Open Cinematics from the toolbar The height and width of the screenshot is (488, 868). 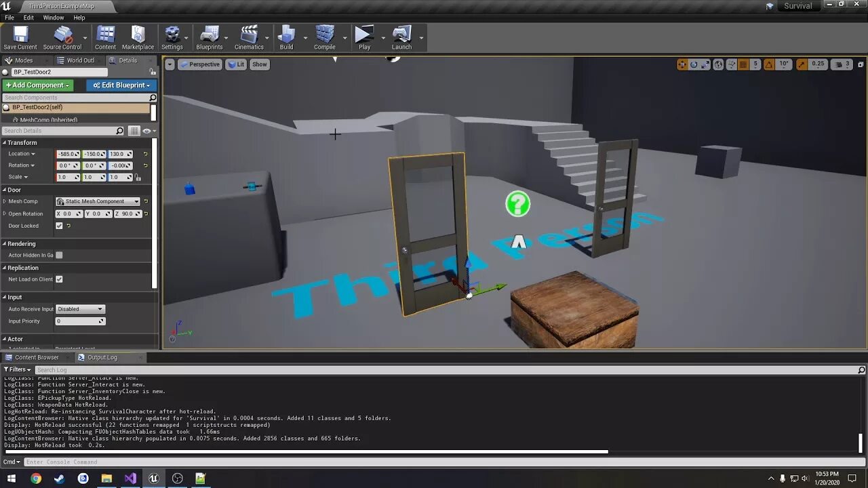click(249, 38)
